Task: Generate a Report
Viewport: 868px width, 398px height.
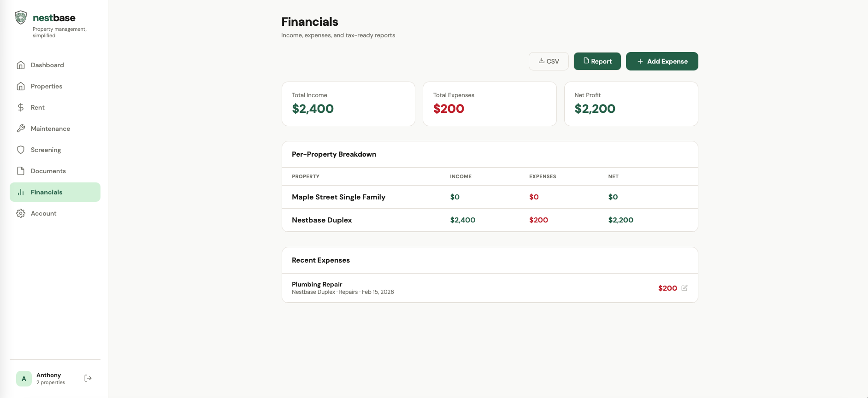Action: [x=597, y=61]
